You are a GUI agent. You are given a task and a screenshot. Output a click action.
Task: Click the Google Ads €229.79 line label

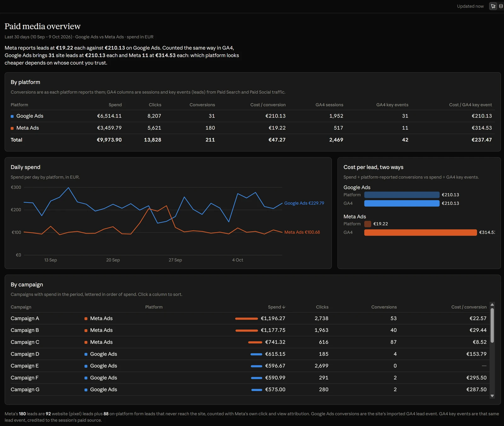pos(304,203)
